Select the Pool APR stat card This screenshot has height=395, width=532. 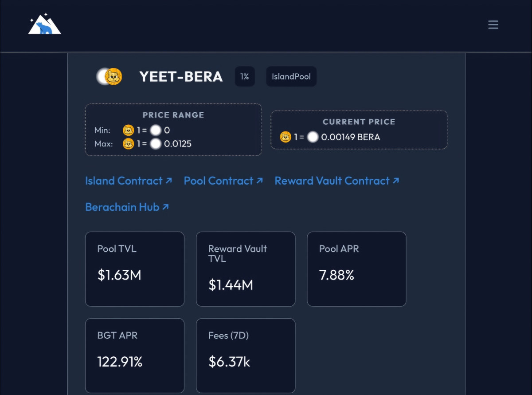(356, 269)
